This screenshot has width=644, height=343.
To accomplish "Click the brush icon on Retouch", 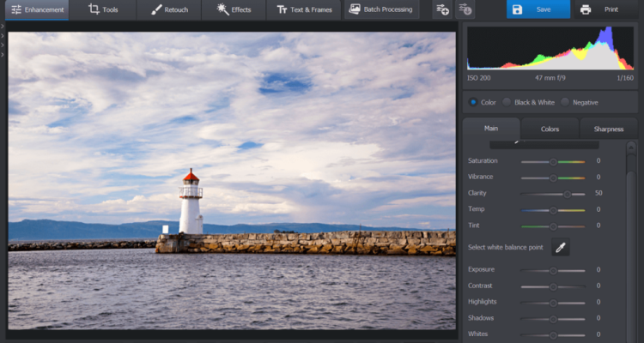I will click(156, 9).
